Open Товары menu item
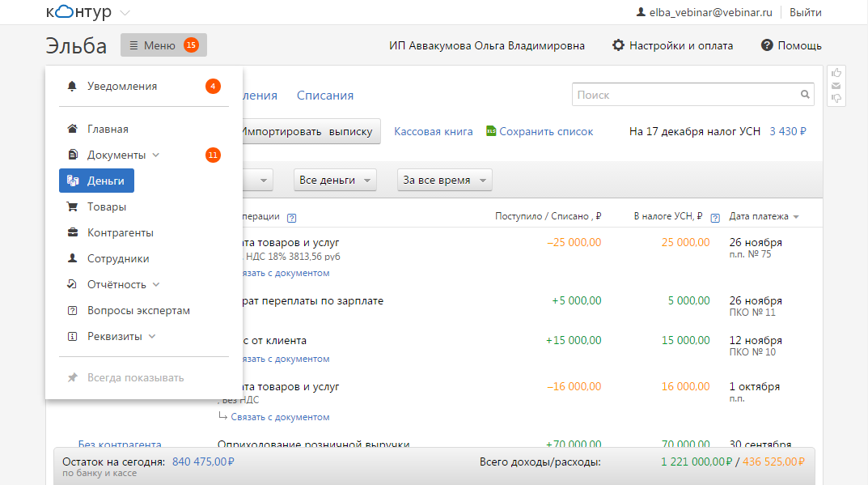The height and width of the screenshot is (485, 868). click(106, 206)
